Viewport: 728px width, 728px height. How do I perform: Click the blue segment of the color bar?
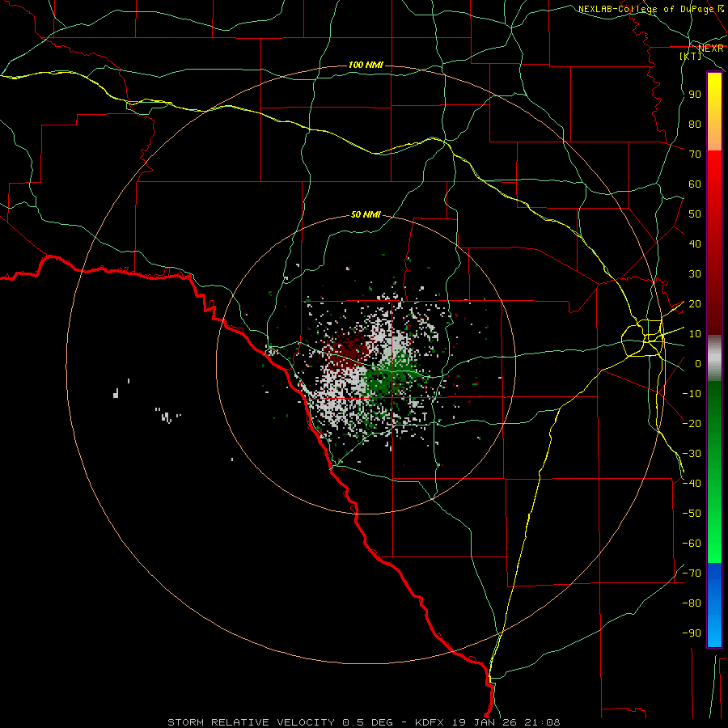click(x=714, y=604)
